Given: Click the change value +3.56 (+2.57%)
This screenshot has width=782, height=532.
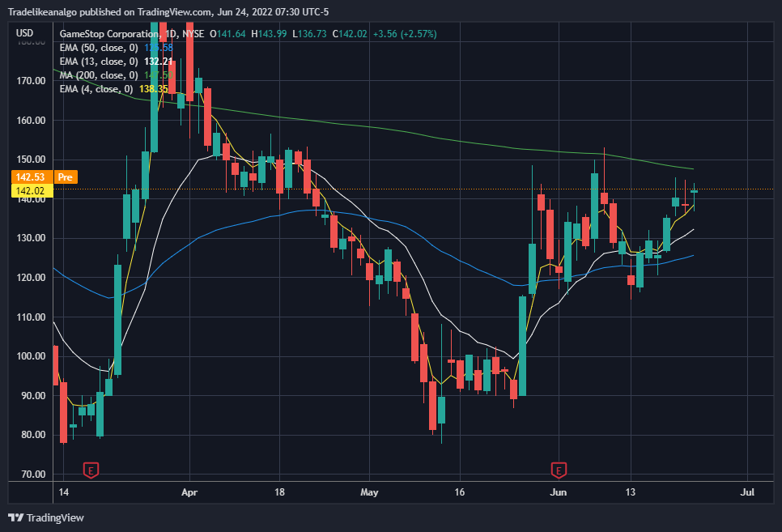Looking at the screenshot, I should (x=405, y=34).
